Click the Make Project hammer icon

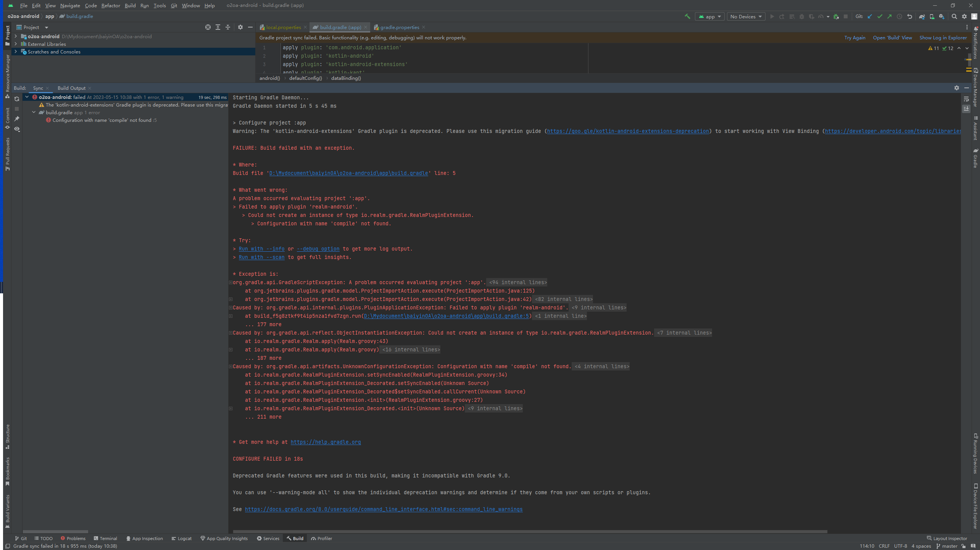click(687, 16)
